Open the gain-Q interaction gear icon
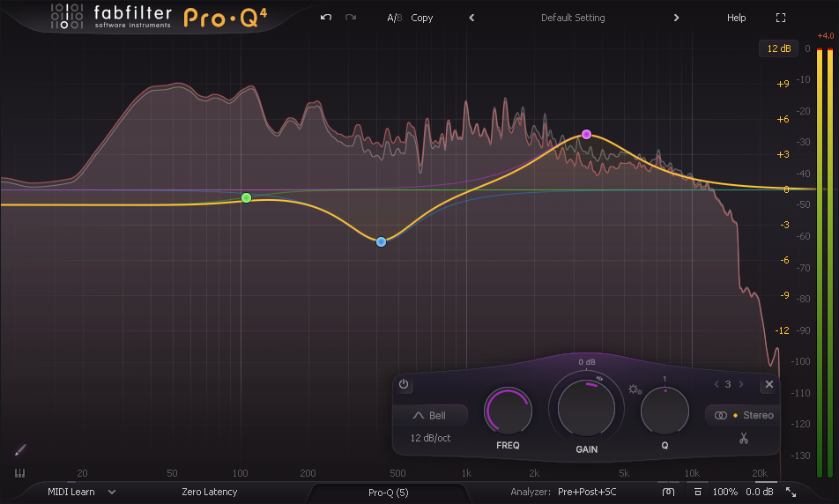The width and height of the screenshot is (839, 504). tap(635, 389)
